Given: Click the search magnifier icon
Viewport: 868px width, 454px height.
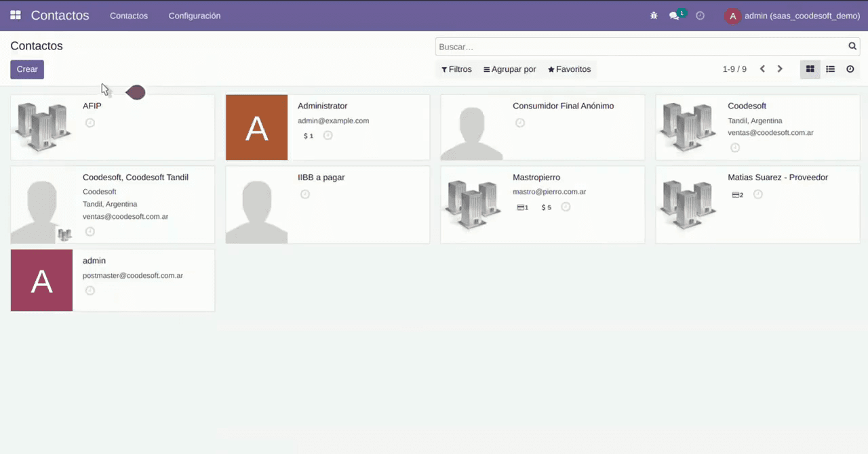Looking at the screenshot, I should pyautogui.click(x=852, y=46).
